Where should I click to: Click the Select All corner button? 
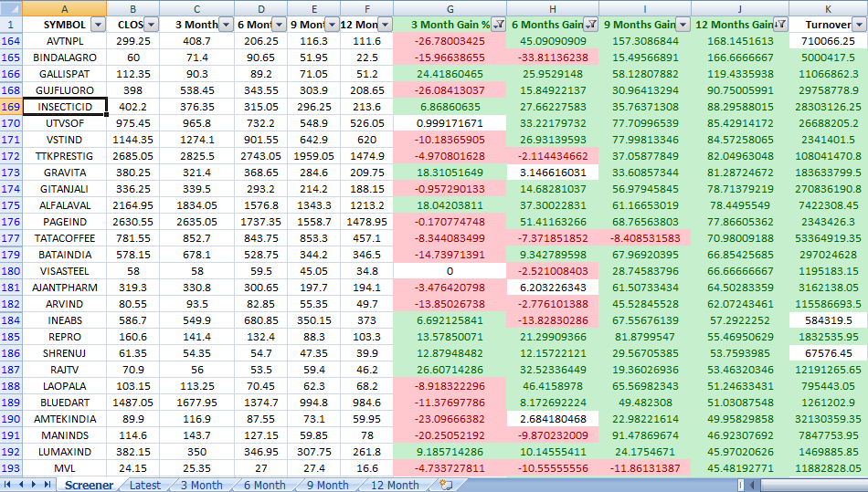coord(11,8)
